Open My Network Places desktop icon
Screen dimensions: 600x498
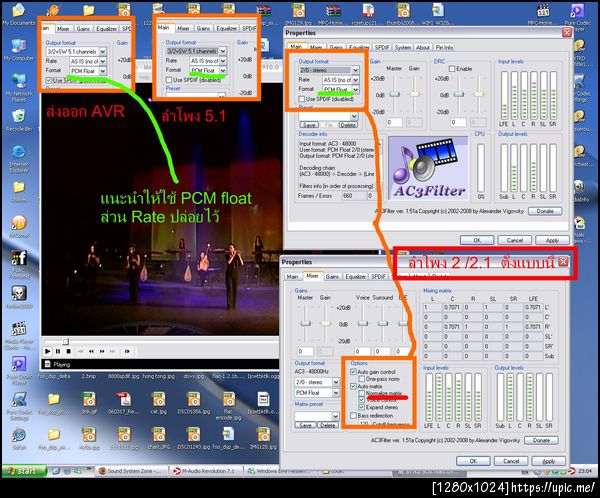coord(18,87)
